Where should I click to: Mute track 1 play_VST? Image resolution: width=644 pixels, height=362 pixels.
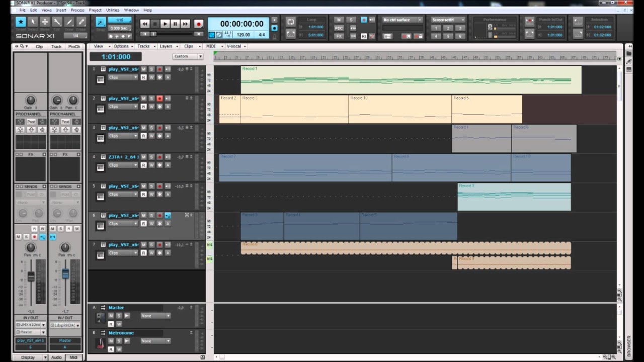point(143,69)
